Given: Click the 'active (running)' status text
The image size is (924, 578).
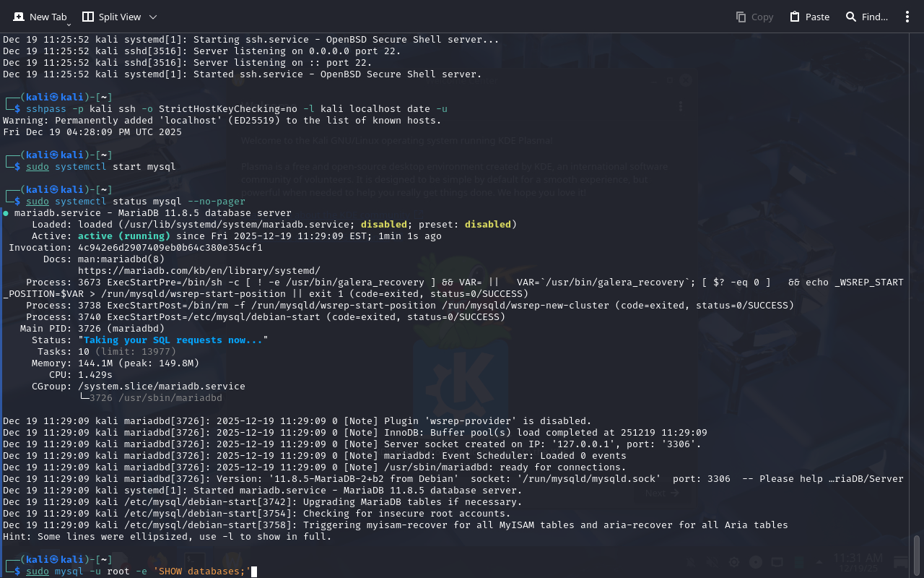Looking at the screenshot, I should coord(124,236).
